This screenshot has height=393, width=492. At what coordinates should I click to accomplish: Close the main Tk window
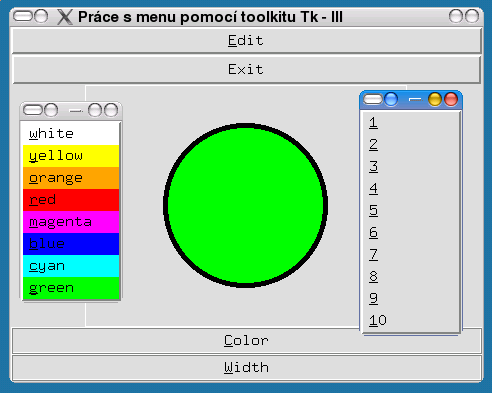(x=472, y=16)
